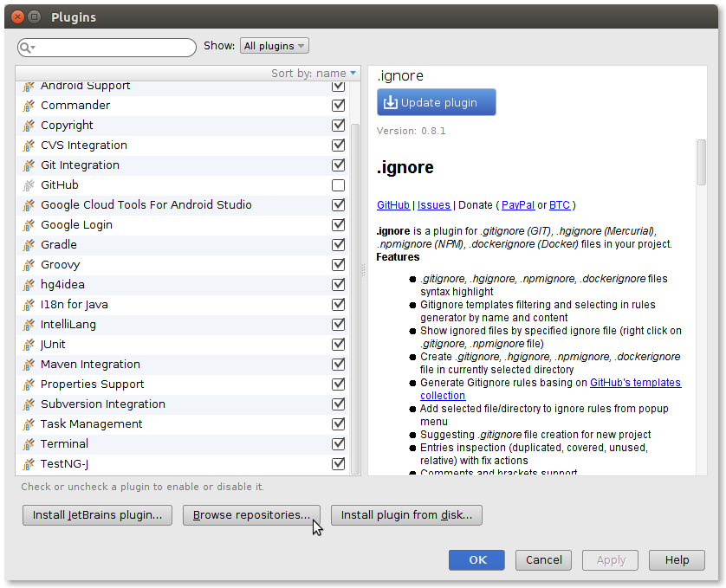This screenshot has height=588, width=726.
Task: Follow the BTC donate link
Action: tap(560, 205)
